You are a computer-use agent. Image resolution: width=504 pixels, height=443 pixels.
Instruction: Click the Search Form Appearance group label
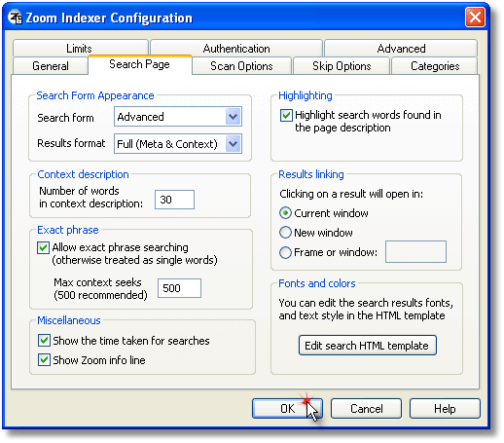tap(95, 95)
